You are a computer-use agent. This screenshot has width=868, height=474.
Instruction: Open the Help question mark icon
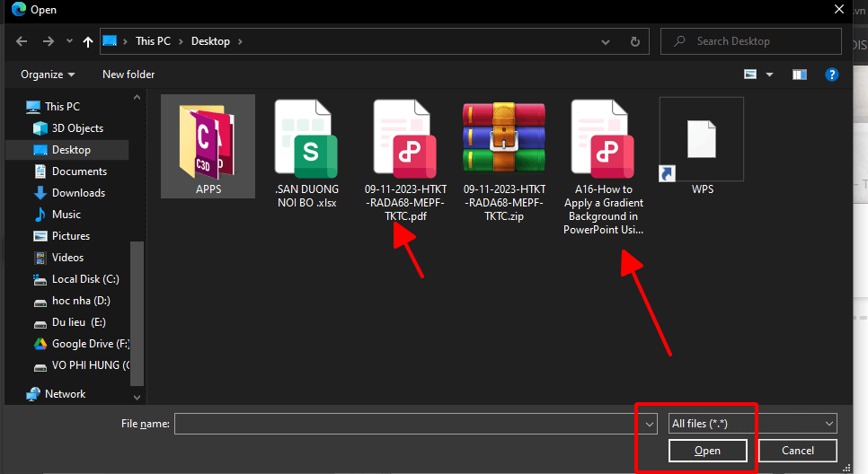832,75
